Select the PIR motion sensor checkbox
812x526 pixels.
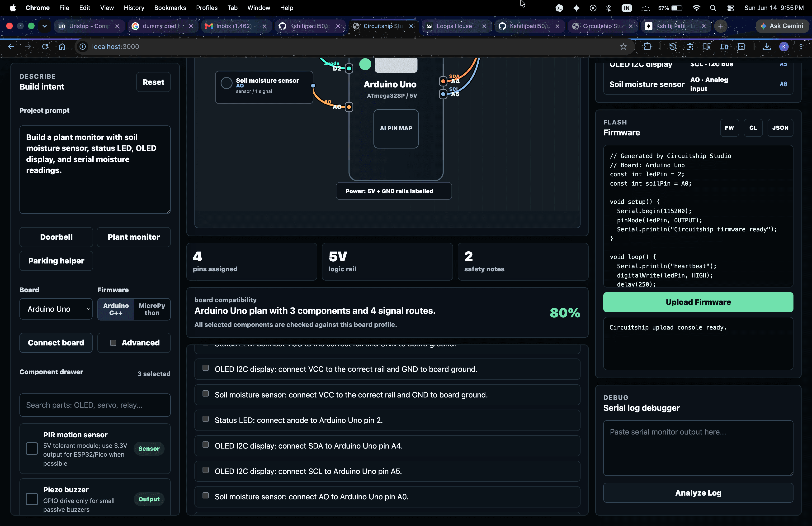click(32, 449)
